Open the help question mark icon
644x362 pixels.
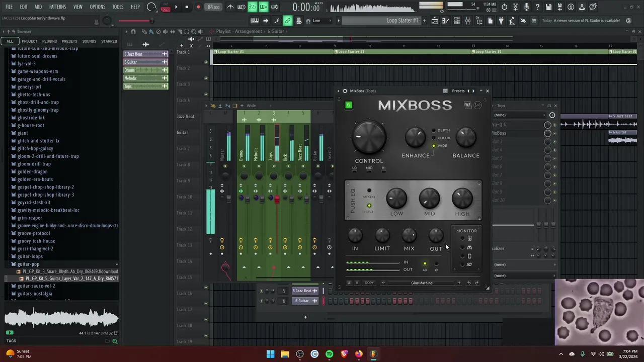pyautogui.click(x=537, y=7)
